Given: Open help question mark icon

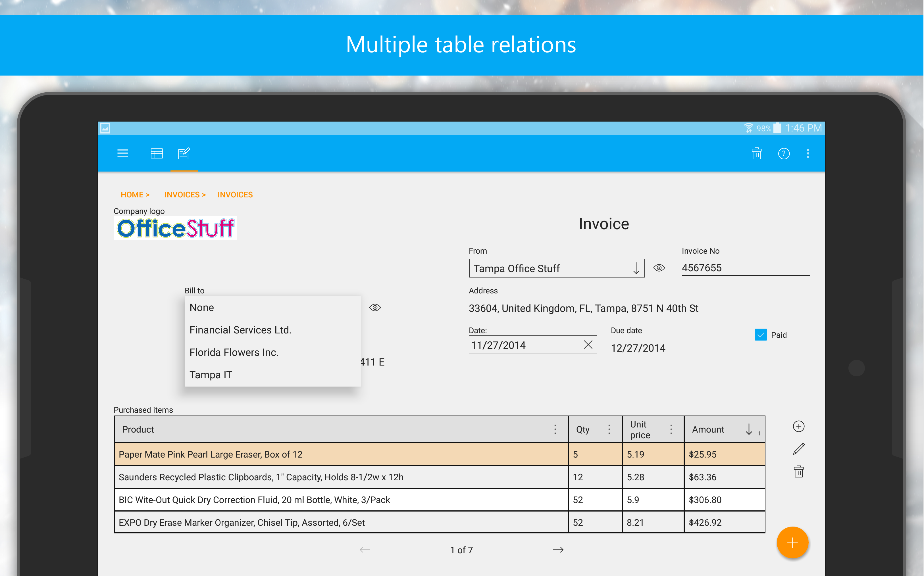Looking at the screenshot, I should click(x=783, y=154).
